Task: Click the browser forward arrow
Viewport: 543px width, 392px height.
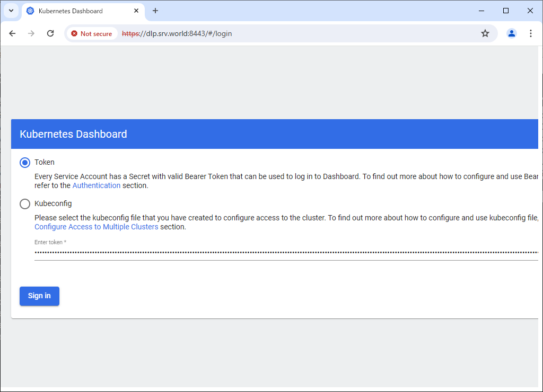Action: pos(31,33)
